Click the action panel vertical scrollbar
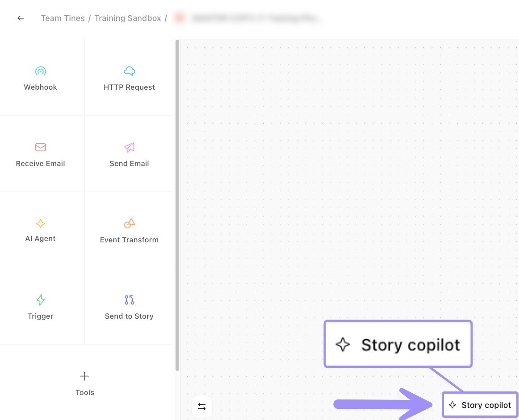The height and width of the screenshot is (420, 519). pyautogui.click(x=177, y=205)
